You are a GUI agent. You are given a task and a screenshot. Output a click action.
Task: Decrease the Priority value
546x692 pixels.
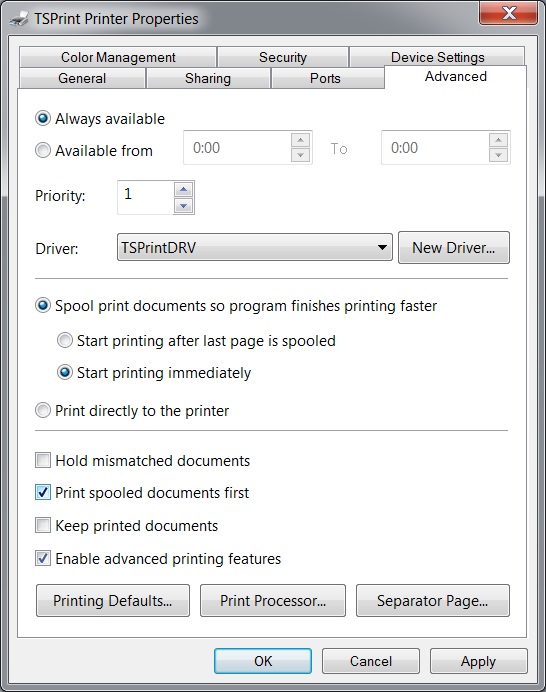pyautogui.click(x=184, y=206)
